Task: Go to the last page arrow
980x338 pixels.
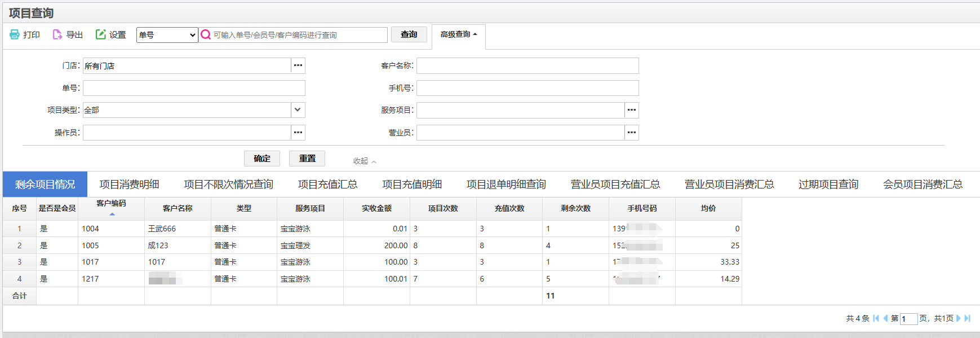Action: pyautogui.click(x=967, y=318)
